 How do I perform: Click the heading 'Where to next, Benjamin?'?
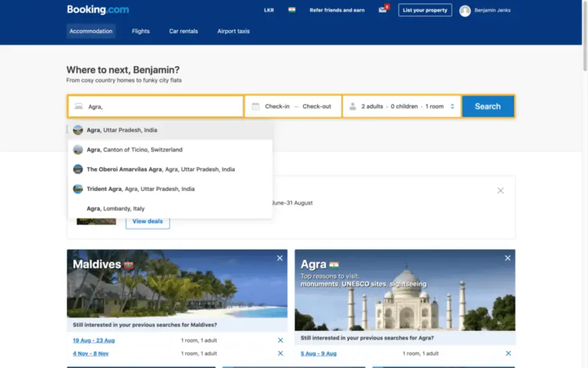click(x=123, y=70)
